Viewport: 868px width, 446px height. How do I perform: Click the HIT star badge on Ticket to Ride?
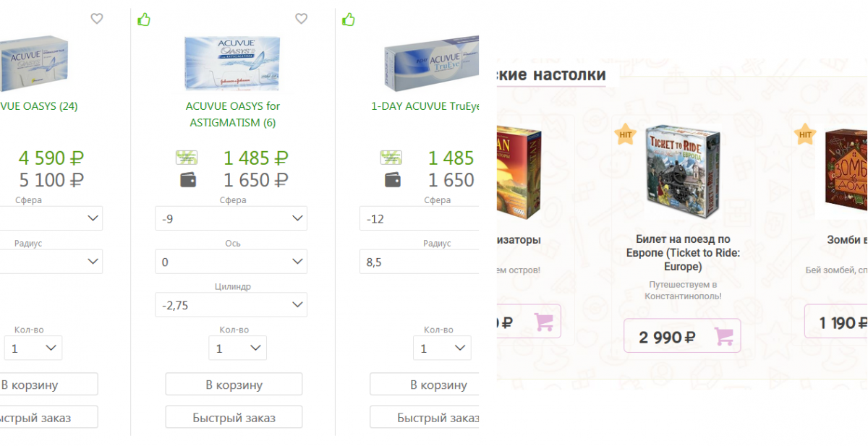pyautogui.click(x=626, y=134)
